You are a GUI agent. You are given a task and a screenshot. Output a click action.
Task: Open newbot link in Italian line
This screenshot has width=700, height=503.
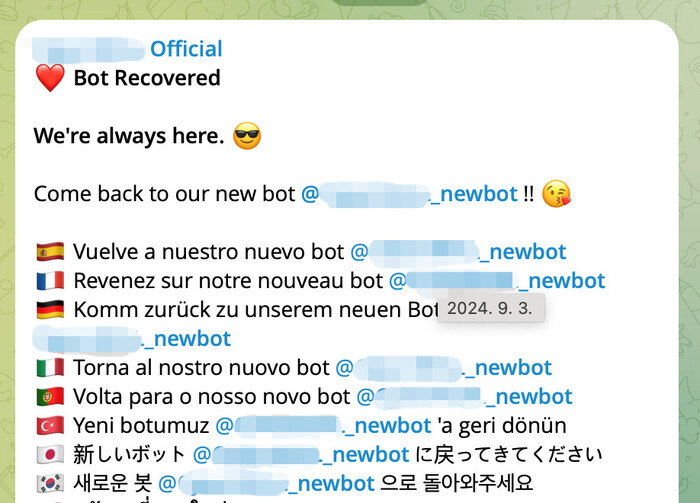pos(444,368)
